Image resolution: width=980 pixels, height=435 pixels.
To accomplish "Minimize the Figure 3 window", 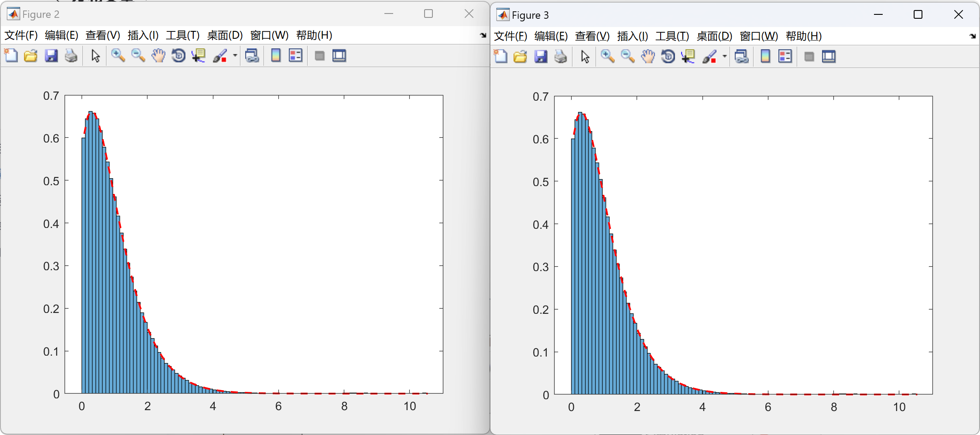I will (x=878, y=15).
